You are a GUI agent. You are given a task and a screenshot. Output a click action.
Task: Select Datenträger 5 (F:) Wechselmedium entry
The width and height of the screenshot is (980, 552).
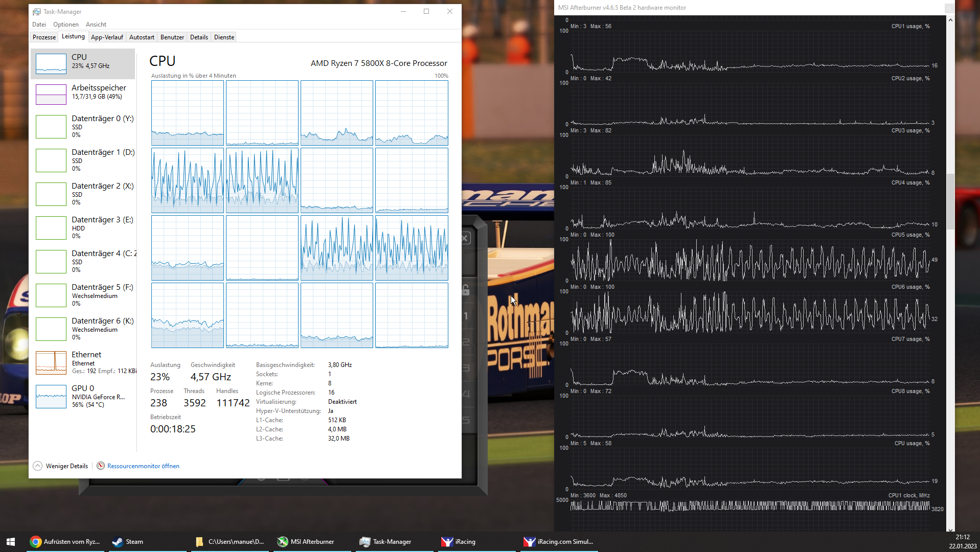point(83,295)
